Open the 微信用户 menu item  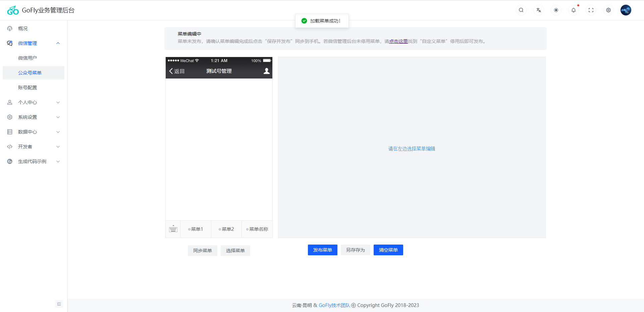click(x=28, y=58)
